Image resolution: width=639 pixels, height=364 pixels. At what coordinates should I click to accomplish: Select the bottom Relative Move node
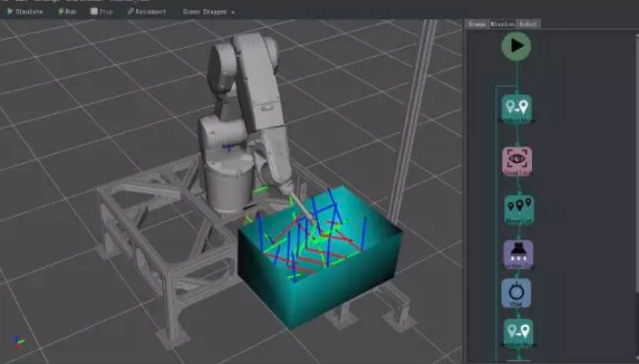click(x=518, y=332)
